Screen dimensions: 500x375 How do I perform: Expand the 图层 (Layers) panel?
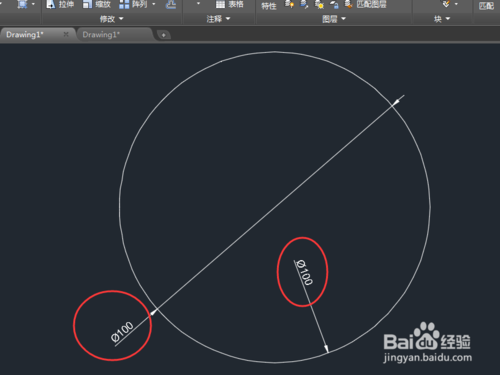pyautogui.click(x=334, y=19)
